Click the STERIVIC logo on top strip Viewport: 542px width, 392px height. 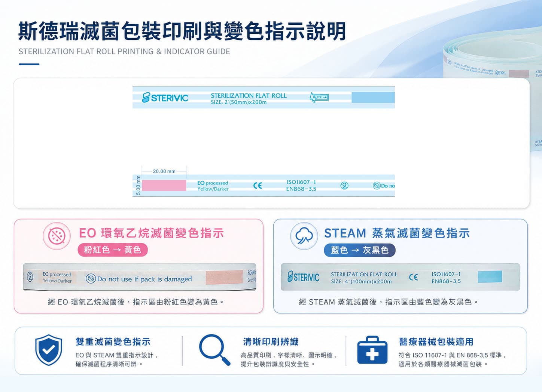point(165,98)
